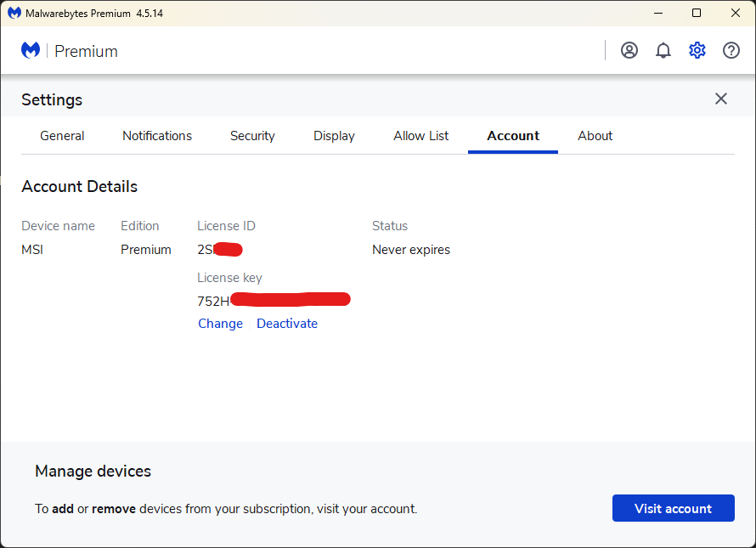Open the Security tab
Image resolution: width=756 pixels, height=548 pixels.
click(x=252, y=136)
